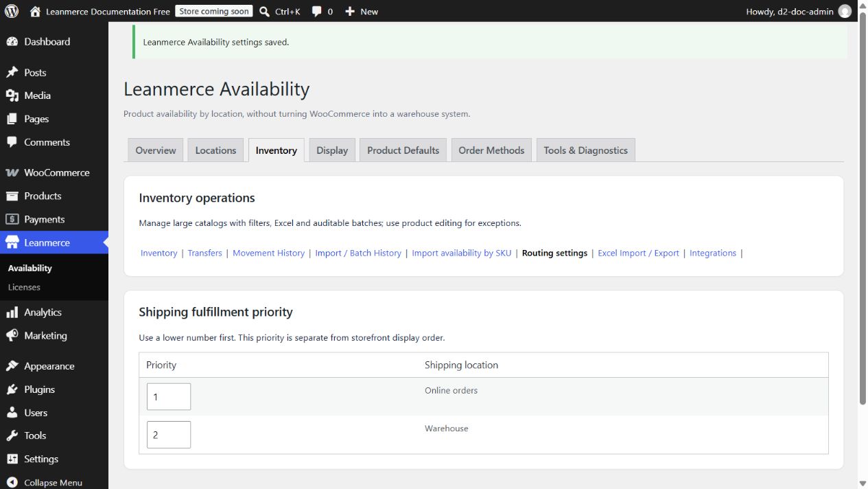The width and height of the screenshot is (868, 489).
Task: Click the Plugins plug icon
Action: tap(12, 389)
